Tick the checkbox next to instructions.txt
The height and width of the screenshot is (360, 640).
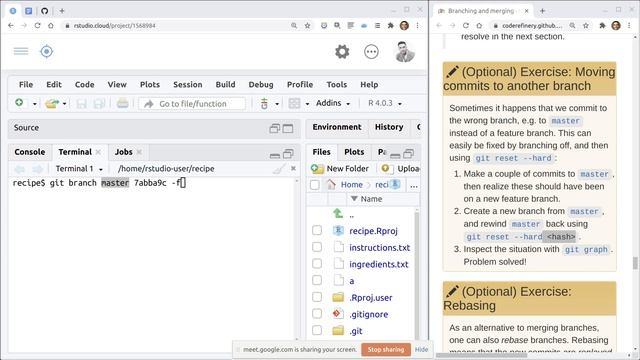[x=317, y=247]
